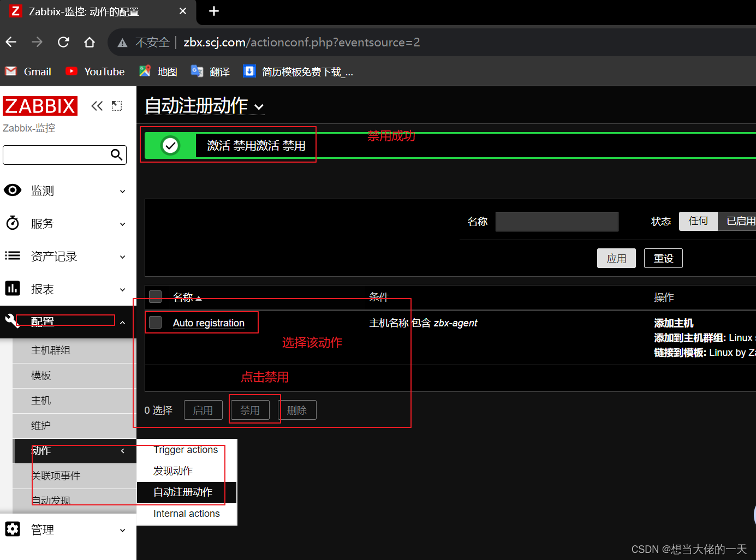
Task: Expand the 监测 menu chevron
Action: [x=123, y=192]
